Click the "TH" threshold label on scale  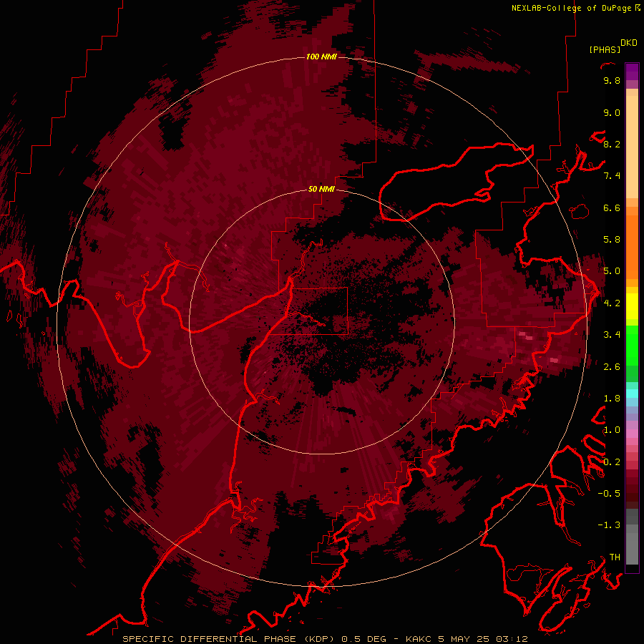pyautogui.click(x=615, y=557)
